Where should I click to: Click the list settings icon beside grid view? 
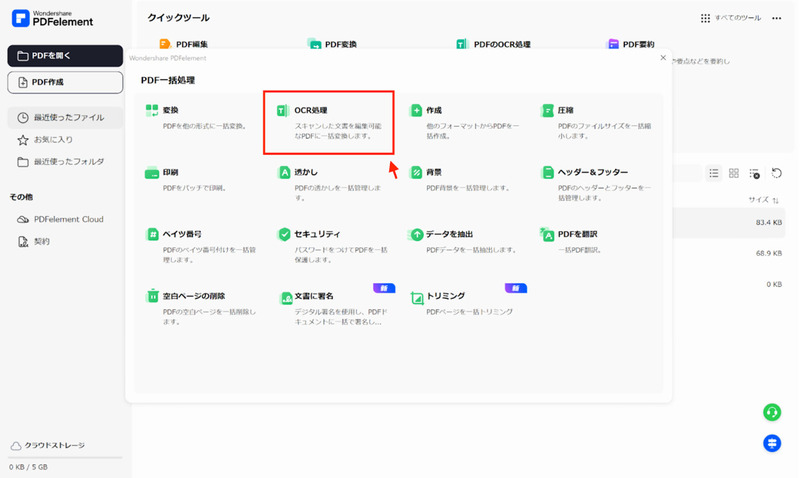pos(755,173)
